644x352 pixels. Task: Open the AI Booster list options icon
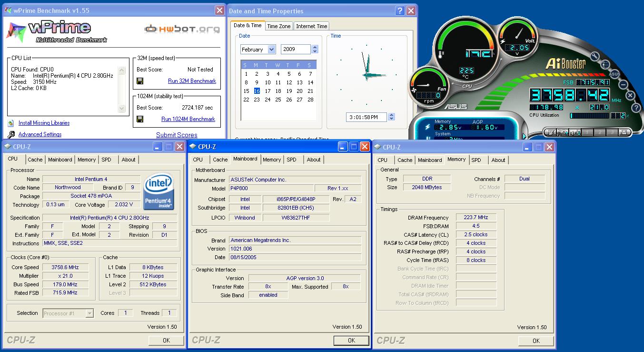click(605, 64)
